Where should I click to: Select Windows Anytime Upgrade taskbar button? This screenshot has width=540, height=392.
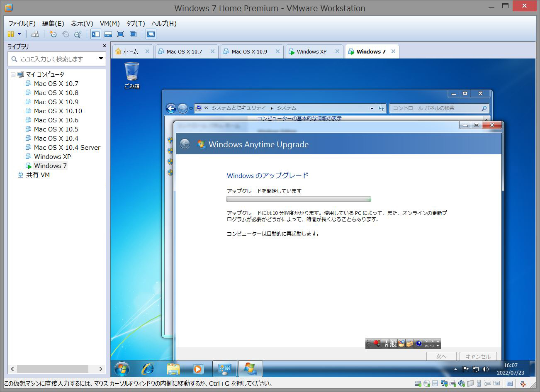(251, 368)
